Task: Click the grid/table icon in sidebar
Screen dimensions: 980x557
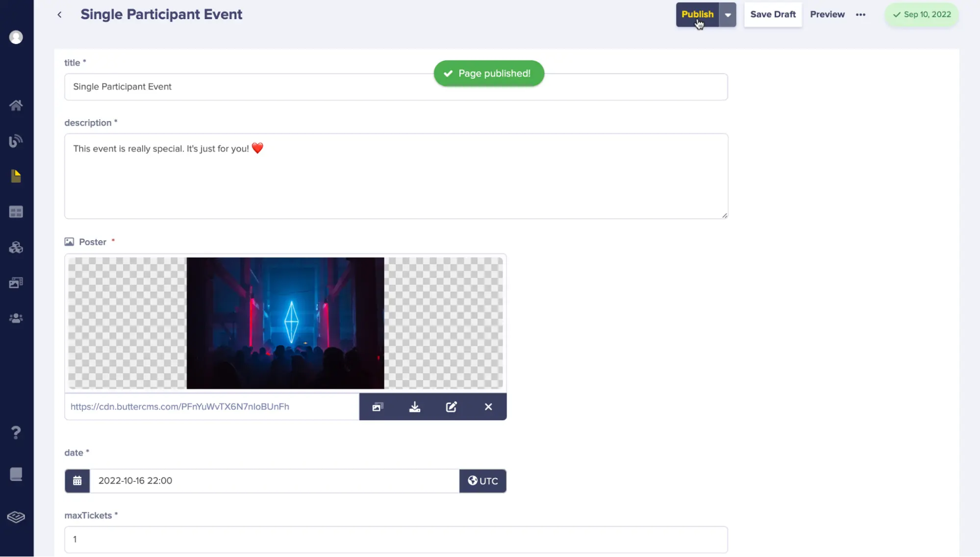Action: pyautogui.click(x=16, y=211)
